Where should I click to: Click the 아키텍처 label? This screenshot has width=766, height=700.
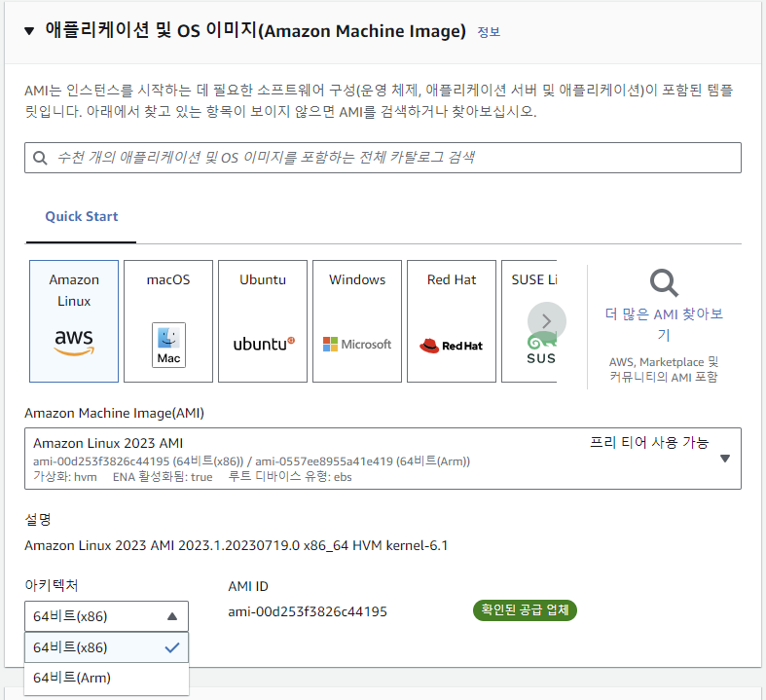click(x=52, y=585)
